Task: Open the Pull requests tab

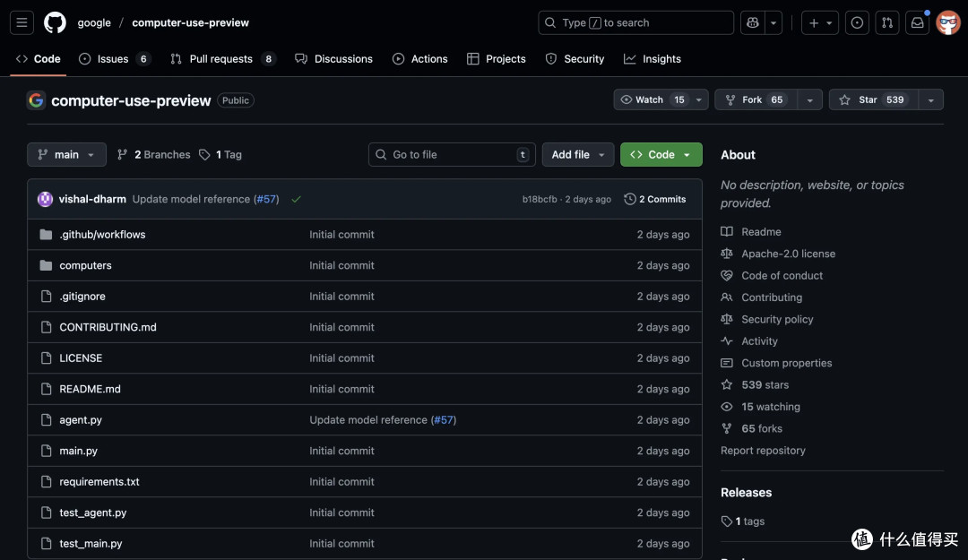Action: click(x=223, y=59)
